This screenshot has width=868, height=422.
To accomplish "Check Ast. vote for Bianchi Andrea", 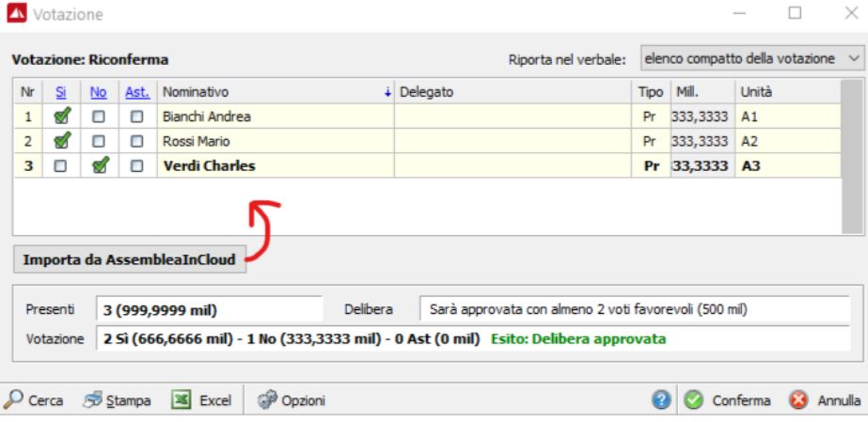I will click(136, 117).
